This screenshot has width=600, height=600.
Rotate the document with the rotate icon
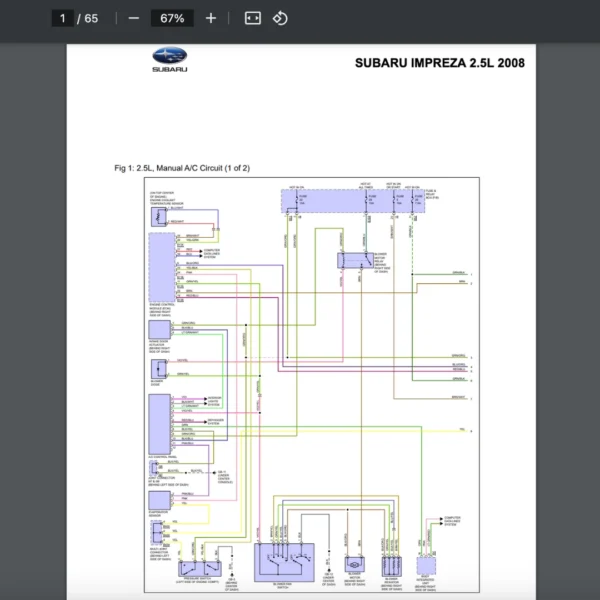pos(280,18)
